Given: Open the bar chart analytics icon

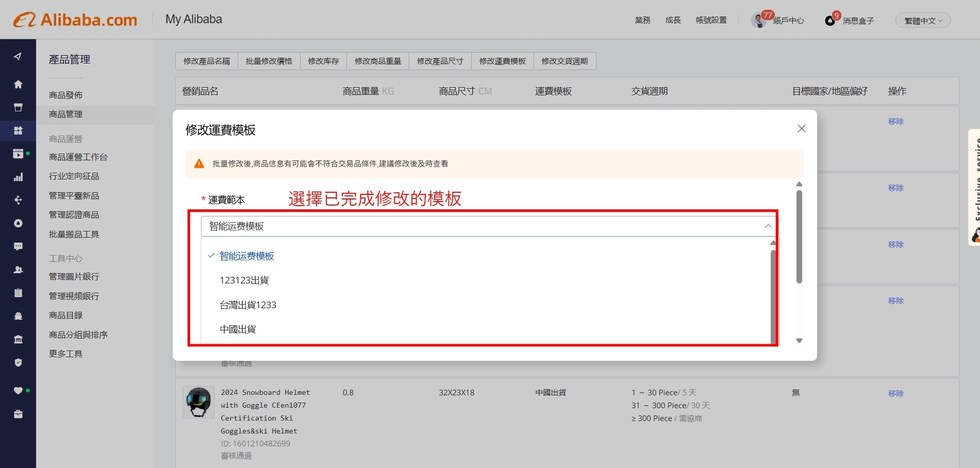Looking at the screenshot, I should tap(18, 177).
